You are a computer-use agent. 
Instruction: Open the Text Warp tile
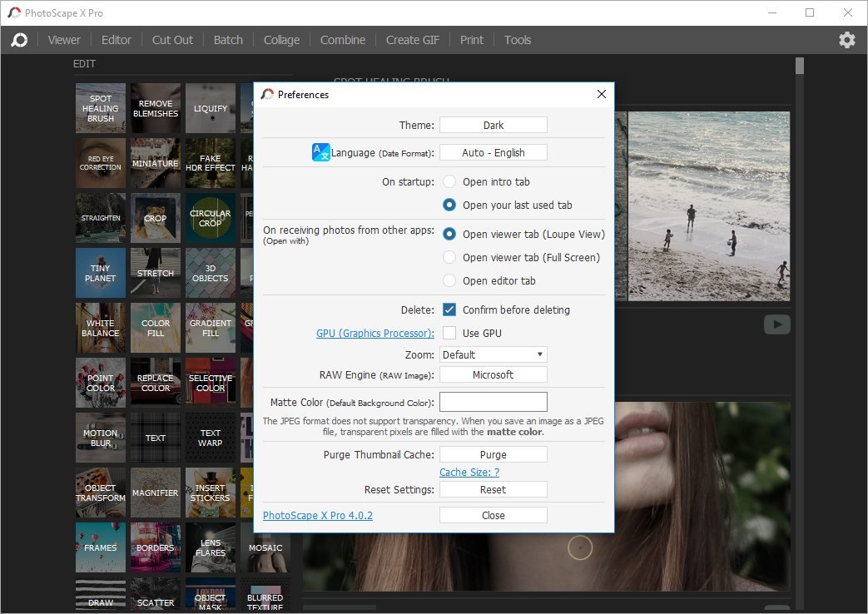pos(211,438)
